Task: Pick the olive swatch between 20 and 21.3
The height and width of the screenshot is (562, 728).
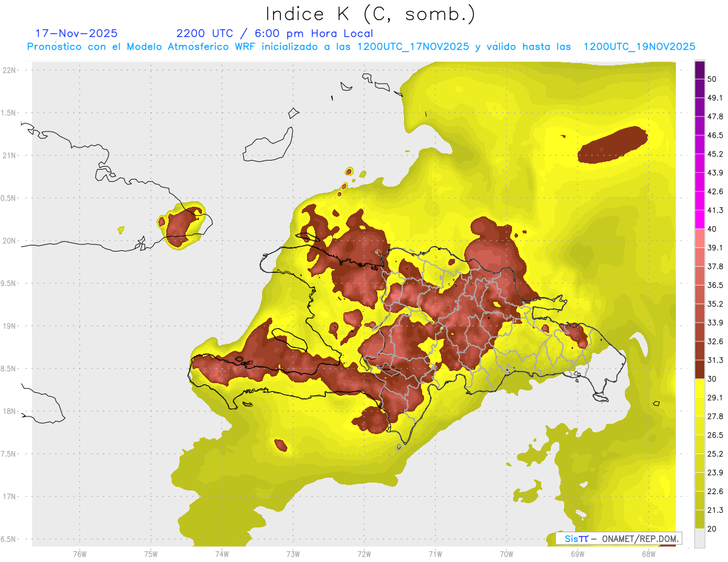Action: [699, 520]
